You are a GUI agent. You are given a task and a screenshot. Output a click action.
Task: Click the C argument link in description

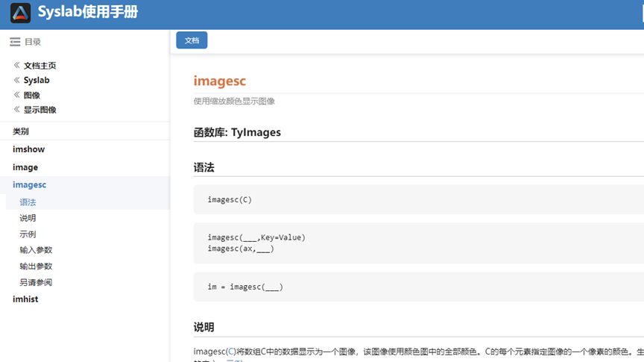(232, 352)
